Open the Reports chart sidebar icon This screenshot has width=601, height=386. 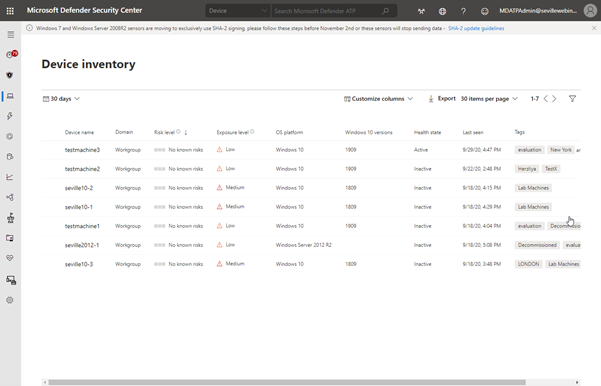click(x=10, y=177)
